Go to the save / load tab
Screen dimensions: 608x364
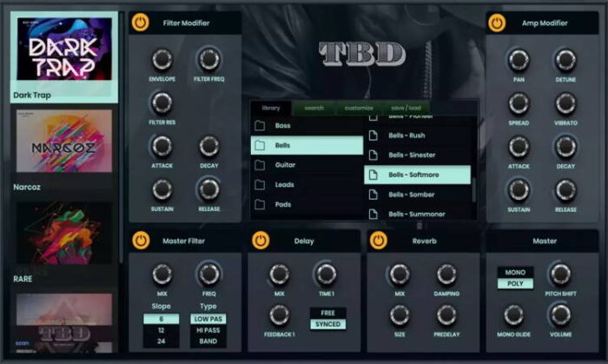click(405, 108)
